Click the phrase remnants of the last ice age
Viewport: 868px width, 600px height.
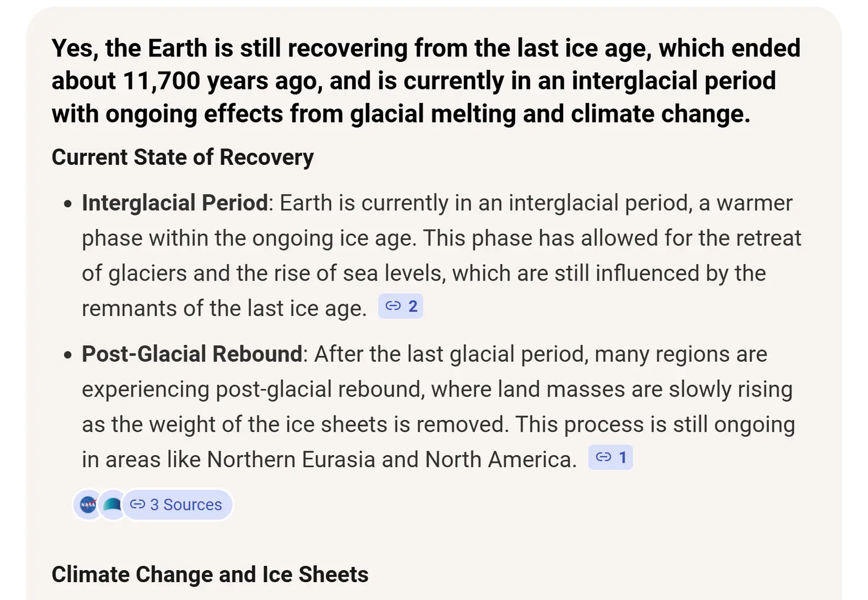click(224, 309)
